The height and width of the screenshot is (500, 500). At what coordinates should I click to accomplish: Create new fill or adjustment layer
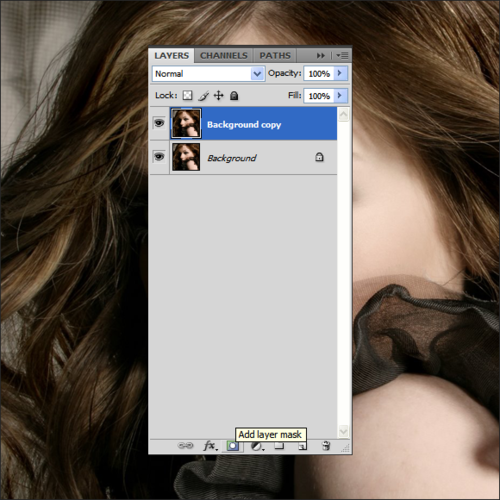tap(257, 446)
